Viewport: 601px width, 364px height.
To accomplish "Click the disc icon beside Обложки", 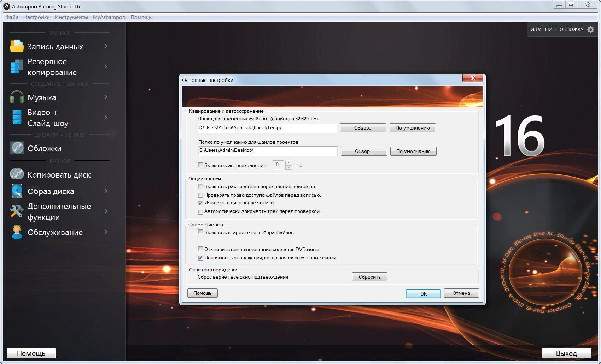I will pyautogui.click(x=17, y=148).
